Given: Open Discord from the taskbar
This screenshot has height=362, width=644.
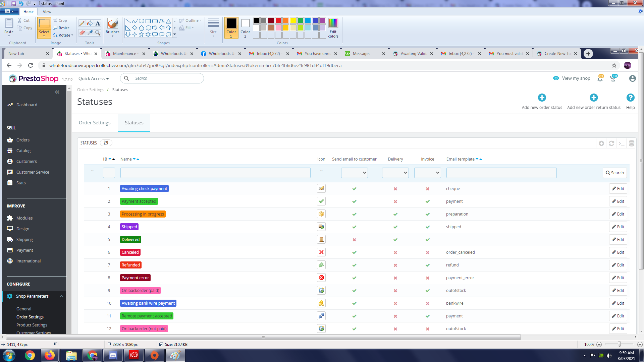Looking at the screenshot, I should [113, 355].
